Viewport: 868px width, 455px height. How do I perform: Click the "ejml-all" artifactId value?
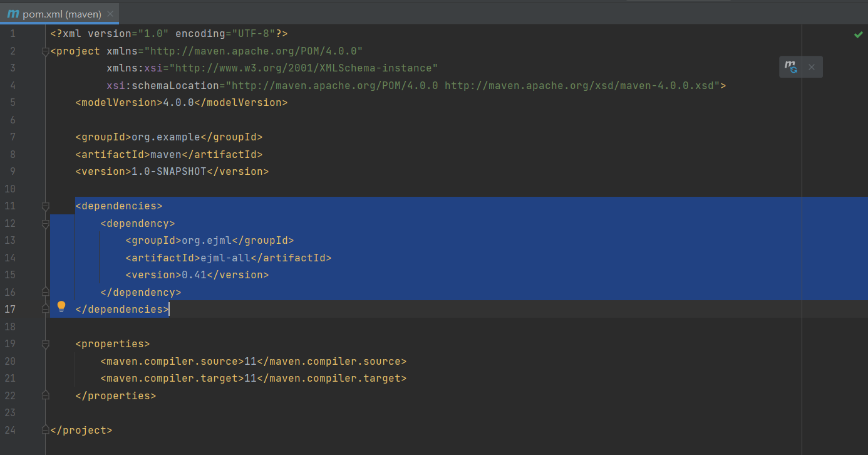225,258
